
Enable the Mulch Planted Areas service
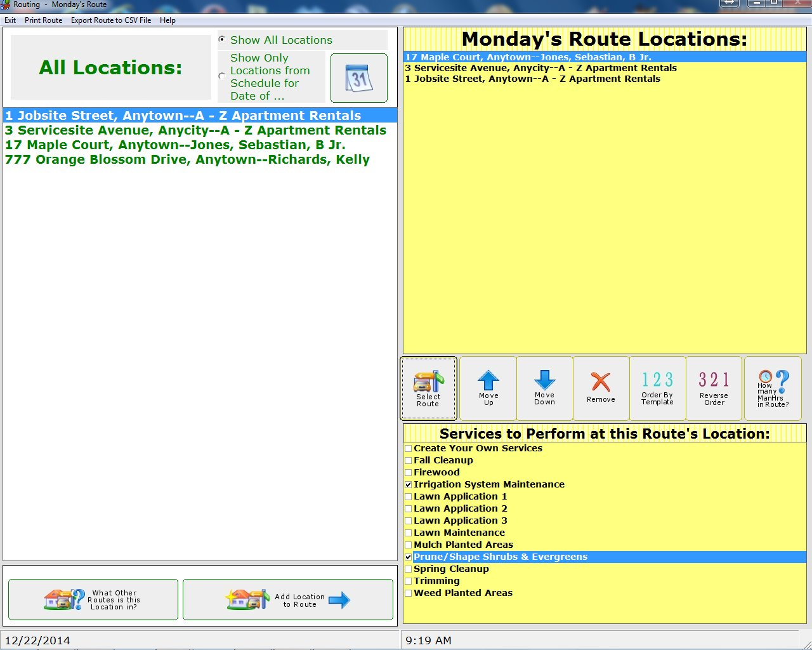point(409,545)
